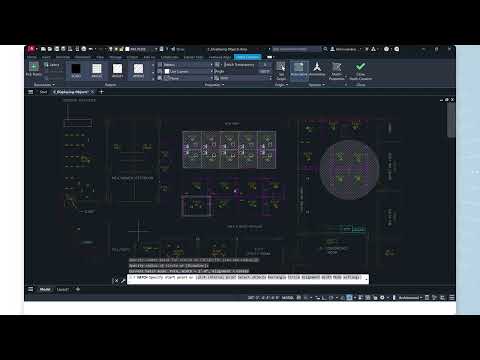Viewport: 480px width, 360px height.
Task: Open the hatch background color dropdown
Action: [x=185, y=78]
